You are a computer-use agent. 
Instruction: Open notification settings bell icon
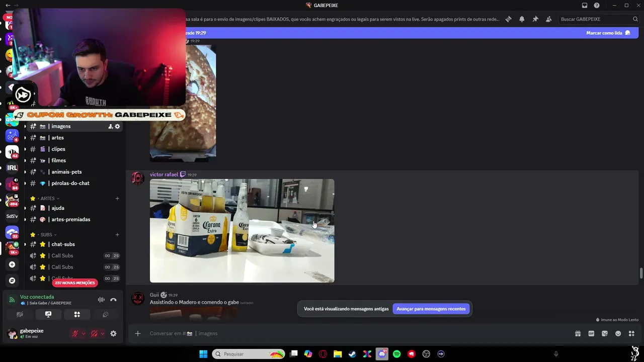click(x=522, y=19)
